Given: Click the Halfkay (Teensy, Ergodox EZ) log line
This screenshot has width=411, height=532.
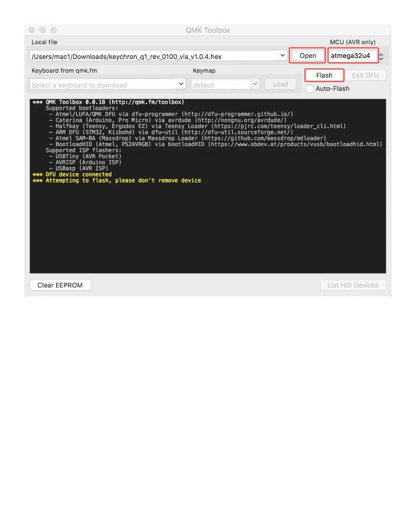Looking at the screenshot, I should [x=197, y=126].
